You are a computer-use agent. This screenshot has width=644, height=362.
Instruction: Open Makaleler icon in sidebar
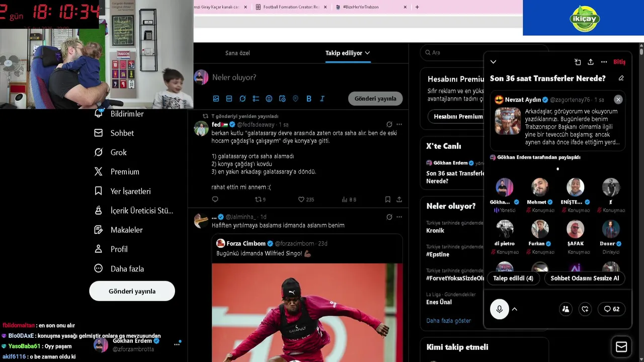point(99,230)
